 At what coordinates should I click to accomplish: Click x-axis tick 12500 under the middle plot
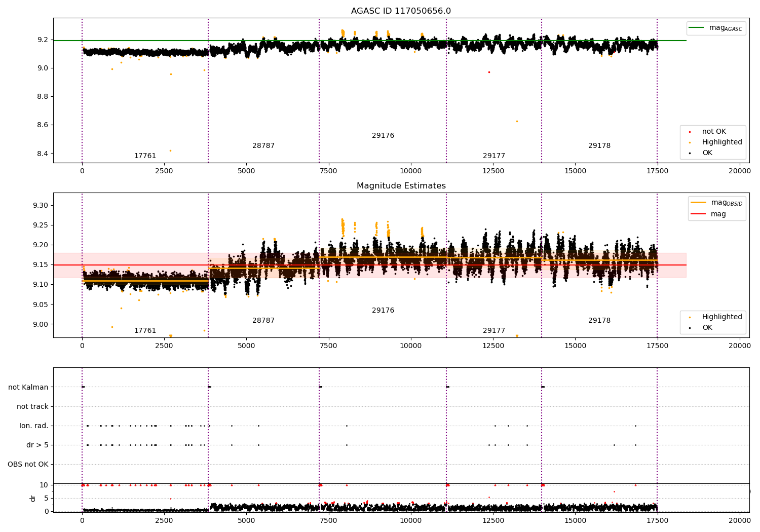(493, 346)
